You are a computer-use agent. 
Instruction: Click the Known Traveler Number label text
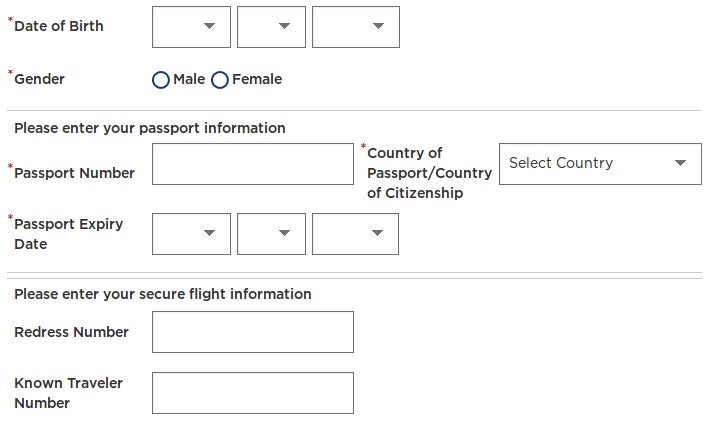click(x=66, y=393)
